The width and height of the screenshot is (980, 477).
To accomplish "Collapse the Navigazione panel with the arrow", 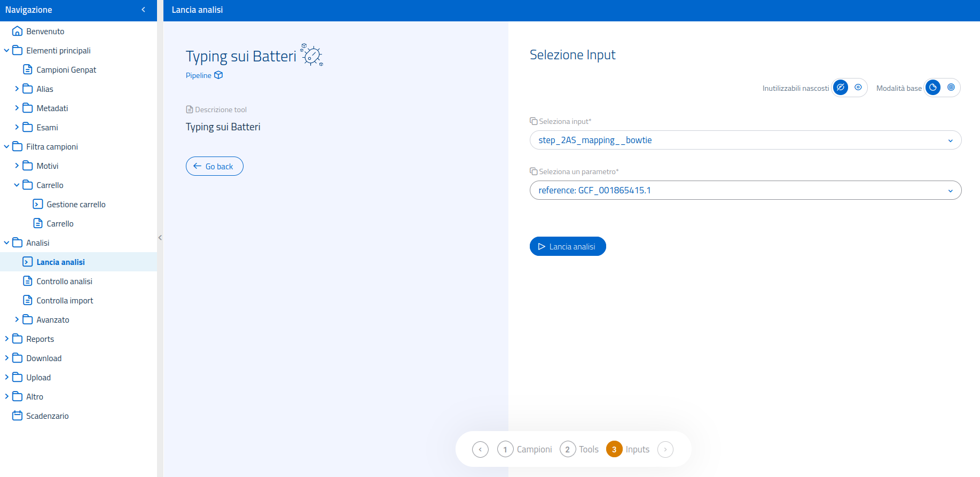I will 143,10.
